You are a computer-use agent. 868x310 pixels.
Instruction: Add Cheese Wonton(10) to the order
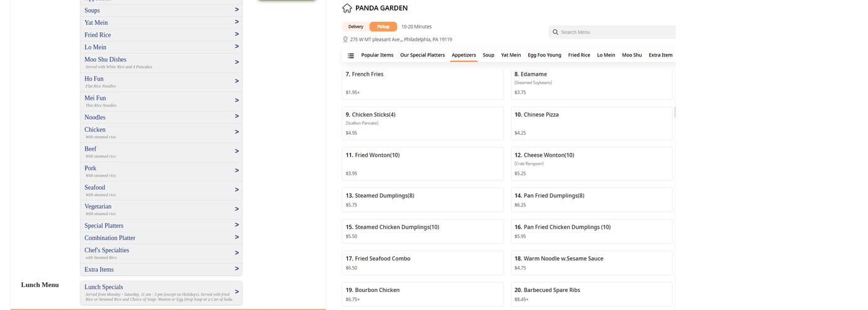click(591, 164)
